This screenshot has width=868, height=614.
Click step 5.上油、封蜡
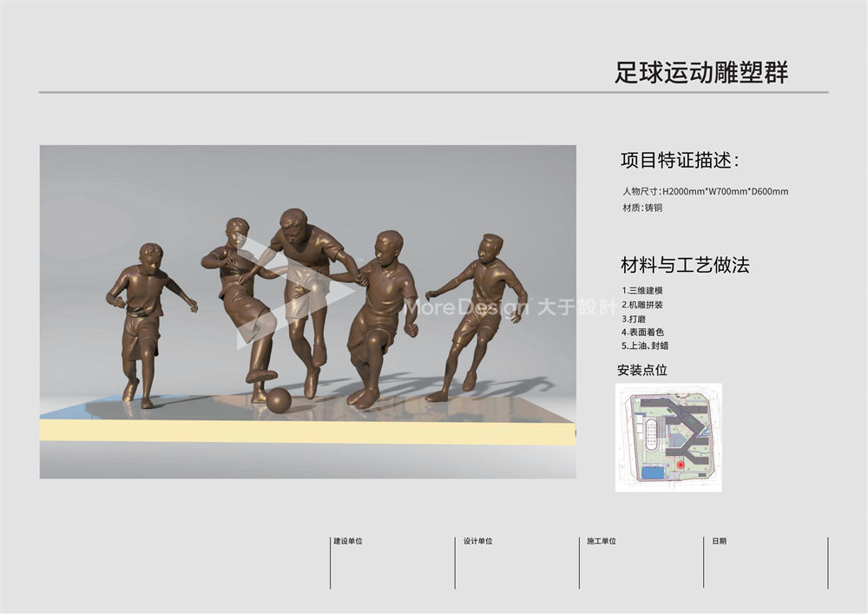pos(645,346)
